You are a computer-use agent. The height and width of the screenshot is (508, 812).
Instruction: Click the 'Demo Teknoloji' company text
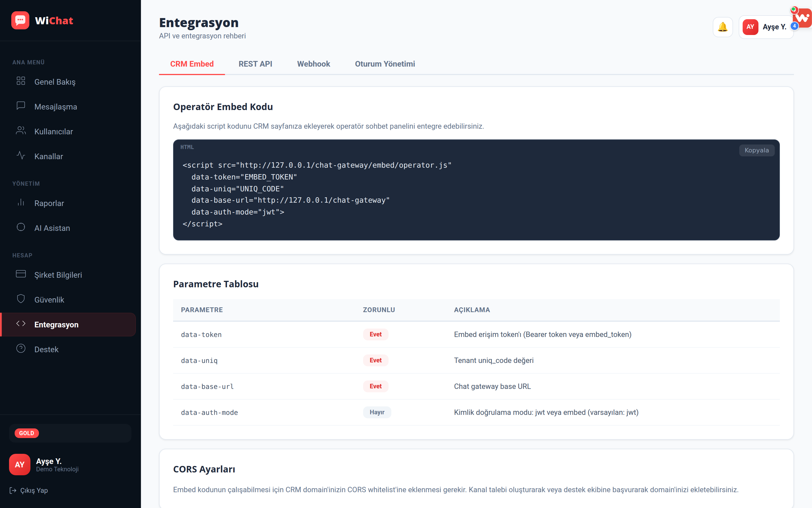click(58, 469)
